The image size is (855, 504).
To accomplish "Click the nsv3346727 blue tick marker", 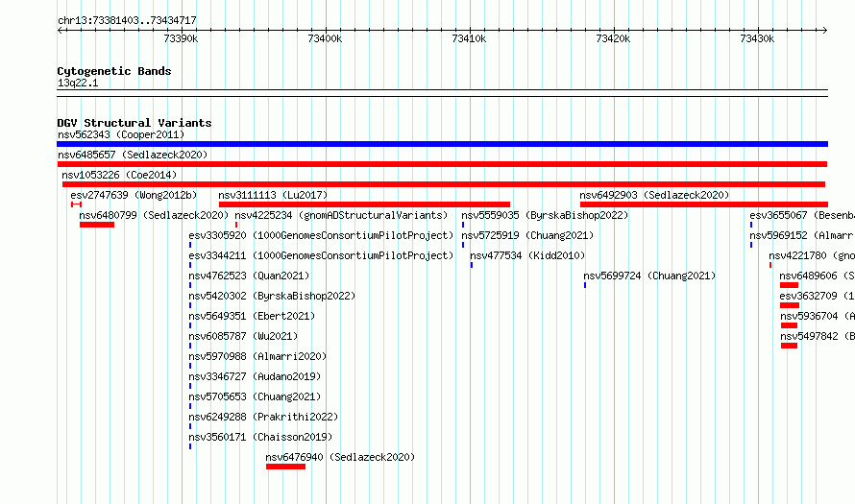I will [x=190, y=386].
